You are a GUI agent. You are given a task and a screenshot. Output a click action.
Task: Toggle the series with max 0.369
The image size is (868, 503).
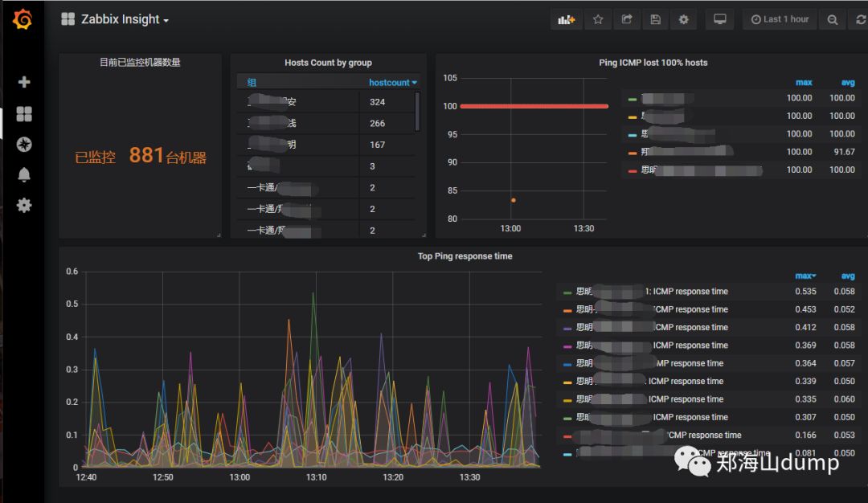[652, 346]
